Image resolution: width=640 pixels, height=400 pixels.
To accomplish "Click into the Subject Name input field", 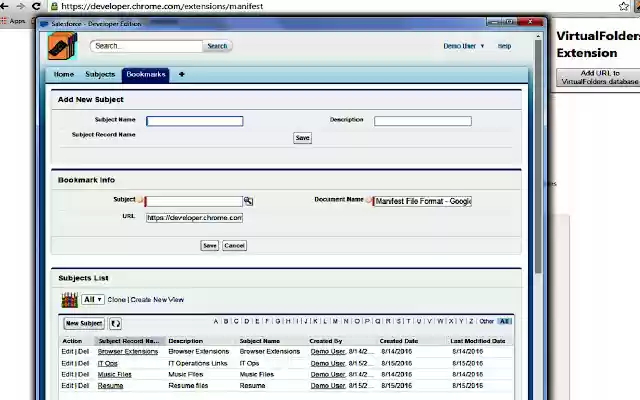I will (195, 121).
